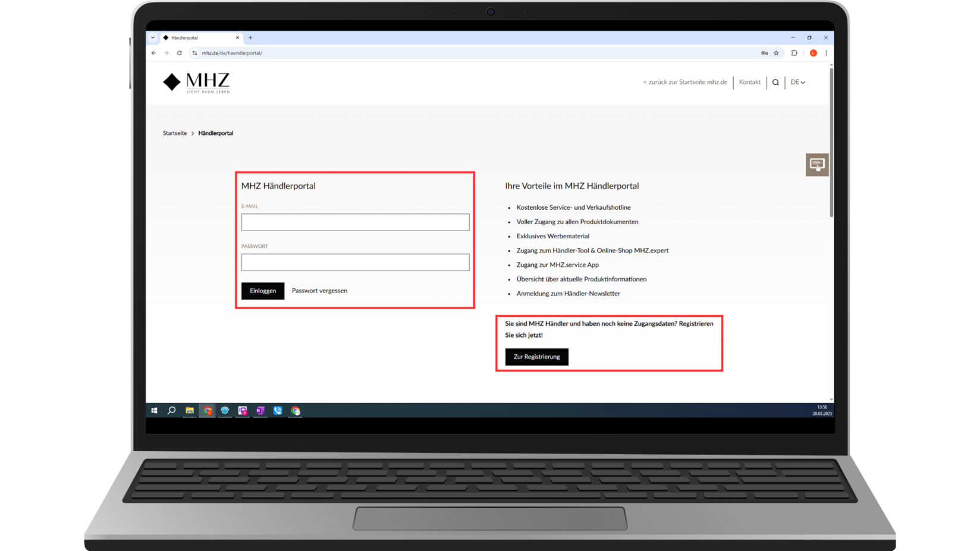980x551 pixels.
Task: Bookmark this page with the star icon
Action: 776,53
